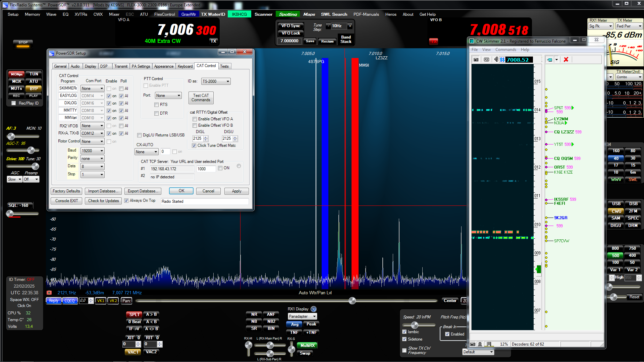Click the STOP power button

coord(23,43)
